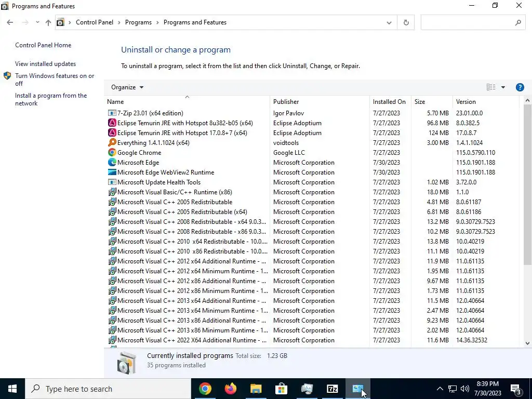Open Microsoft Store from the taskbar
This screenshot has height=399, width=532.
pyautogui.click(x=281, y=389)
